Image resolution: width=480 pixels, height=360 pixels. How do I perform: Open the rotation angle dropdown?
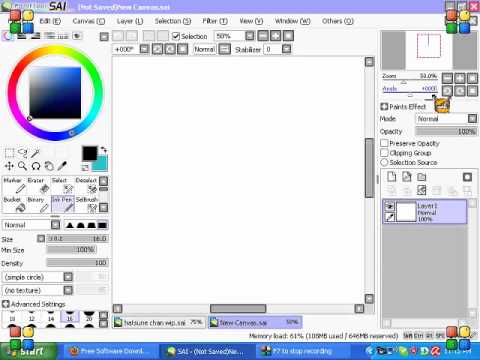144,49
